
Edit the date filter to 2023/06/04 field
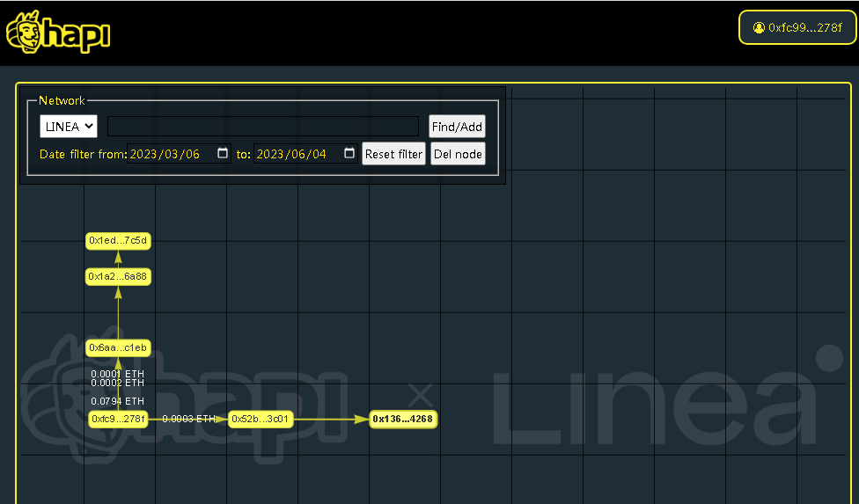click(x=305, y=154)
